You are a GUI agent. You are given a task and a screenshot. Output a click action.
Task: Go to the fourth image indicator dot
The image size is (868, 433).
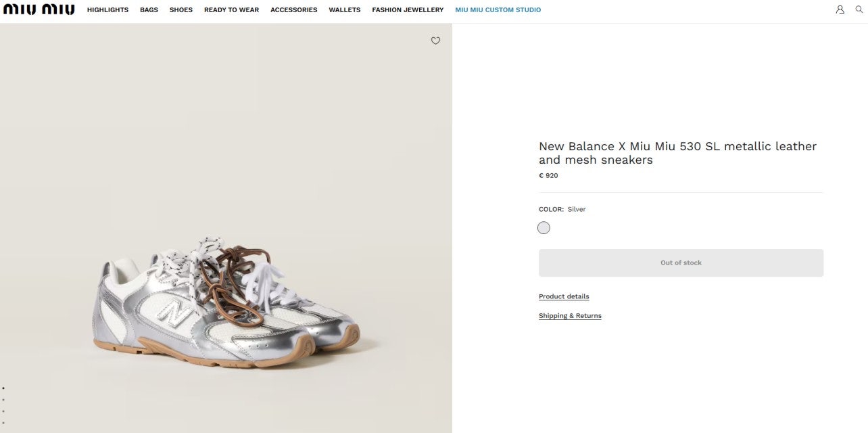pyautogui.click(x=3, y=423)
